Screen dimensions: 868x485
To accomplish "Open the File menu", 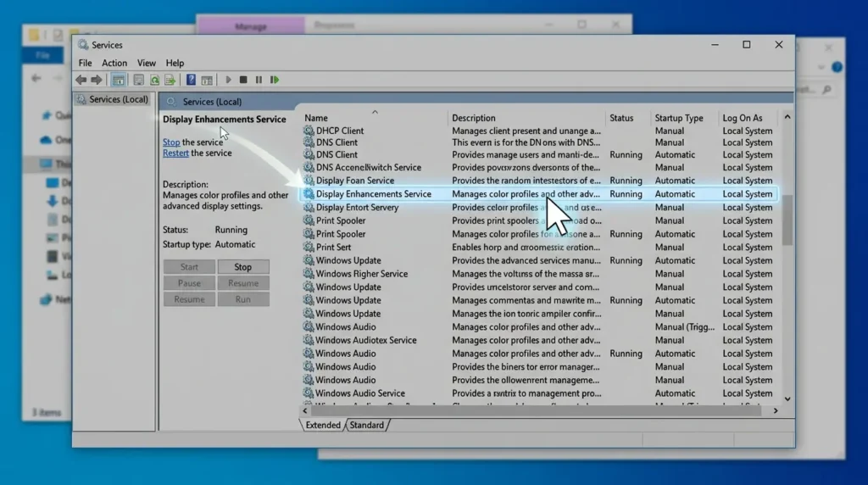I will pos(86,63).
